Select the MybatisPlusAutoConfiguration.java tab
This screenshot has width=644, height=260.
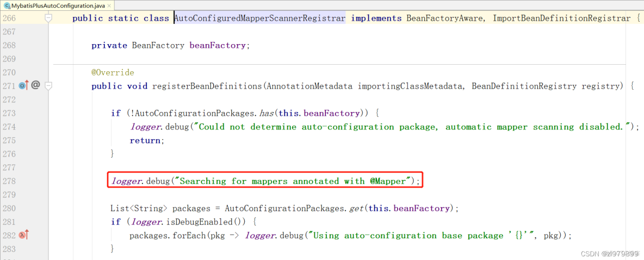(x=58, y=5)
